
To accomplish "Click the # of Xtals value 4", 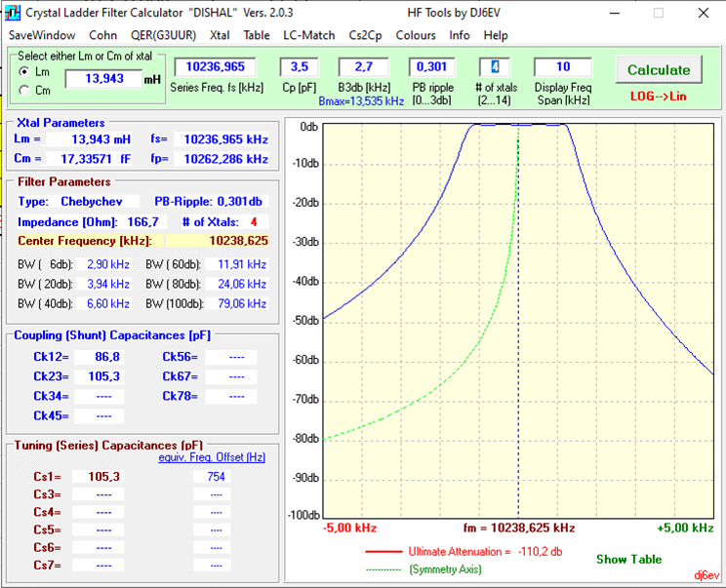I will pyautogui.click(x=254, y=222).
